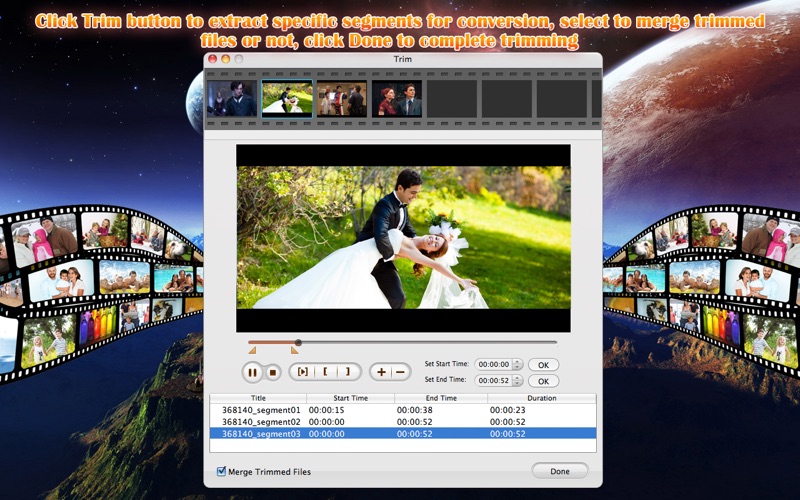This screenshot has width=800, height=500.
Task: Toggle the Merge Trimmed Files checkbox
Action: (221, 471)
